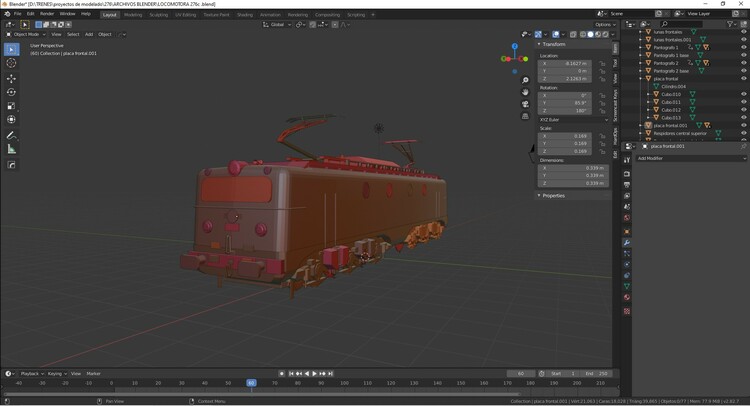Click the zoom magnifier viewport icon
Image resolution: width=750 pixels, height=406 pixels.
[x=525, y=80]
